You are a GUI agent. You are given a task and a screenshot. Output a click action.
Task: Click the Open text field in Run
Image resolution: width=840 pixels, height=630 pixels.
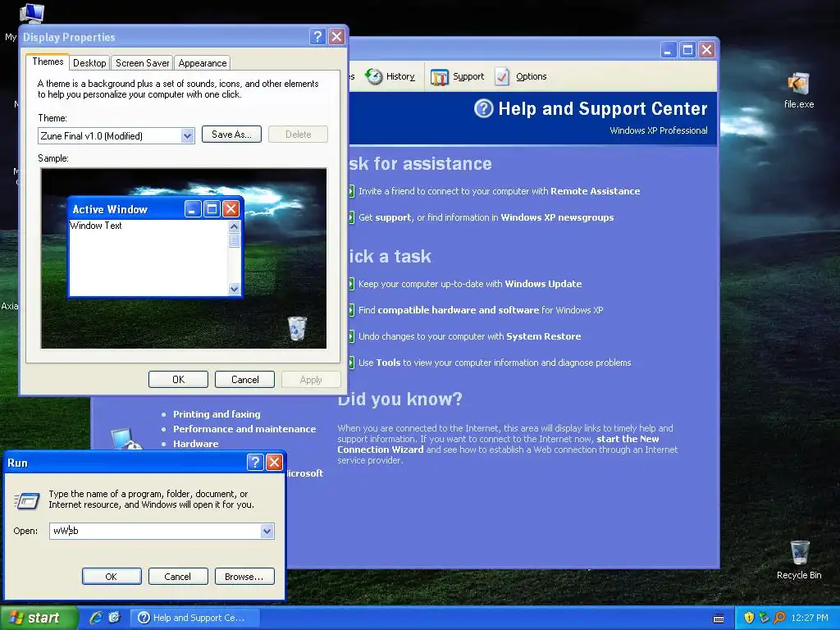155,532
